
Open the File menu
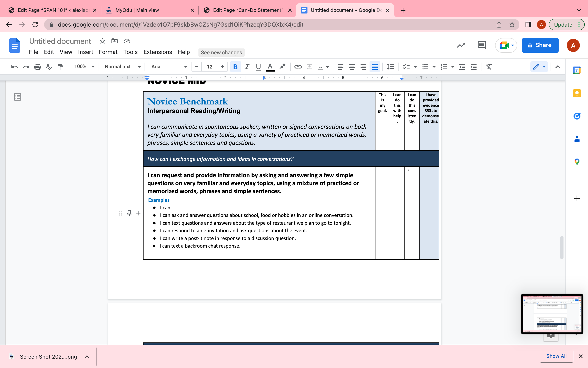tap(33, 52)
